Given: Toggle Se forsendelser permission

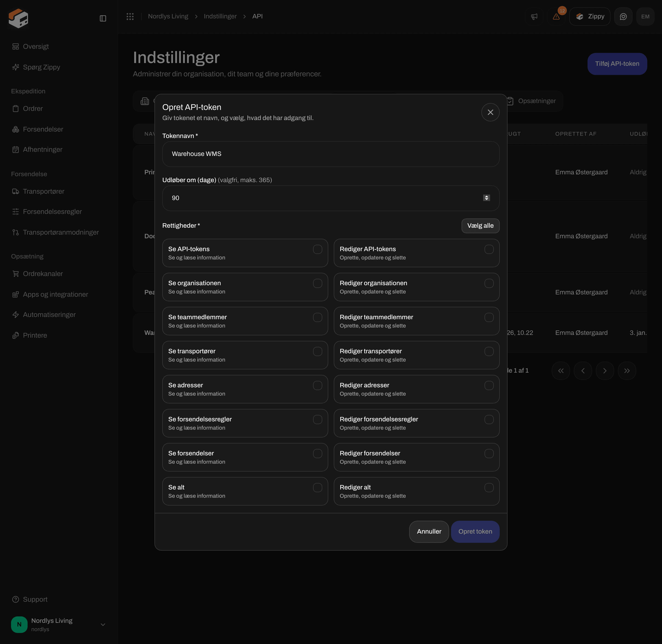Looking at the screenshot, I should point(317,454).
